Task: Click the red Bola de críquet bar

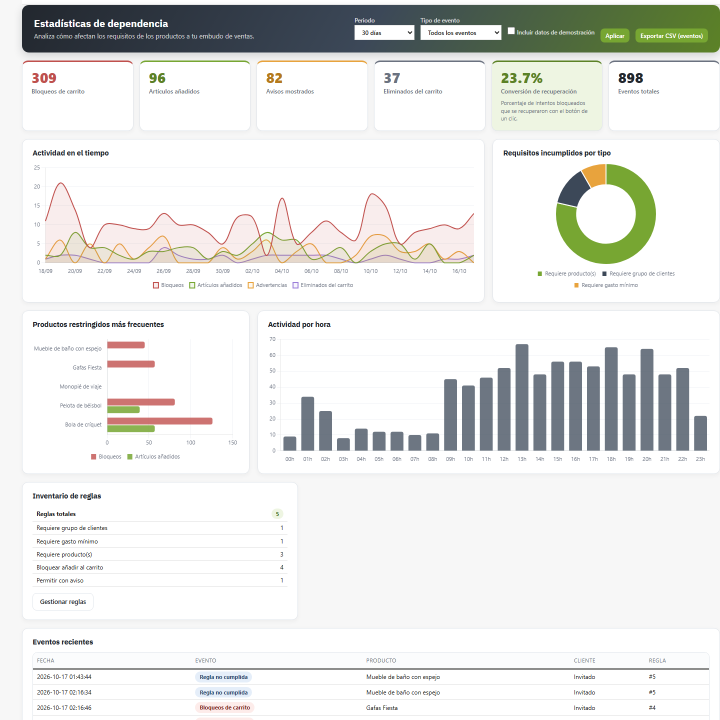Action: coord(160,421)
